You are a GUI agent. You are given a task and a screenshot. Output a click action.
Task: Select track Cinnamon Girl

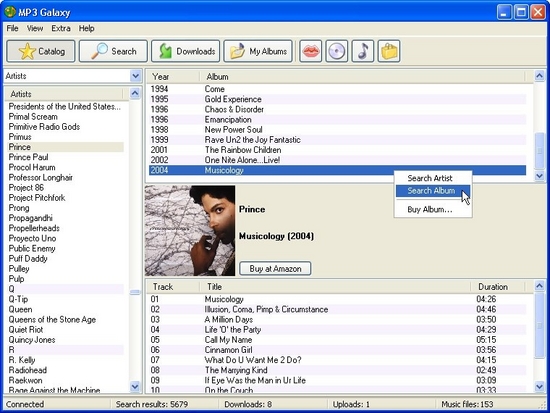(x=337, y=350)
